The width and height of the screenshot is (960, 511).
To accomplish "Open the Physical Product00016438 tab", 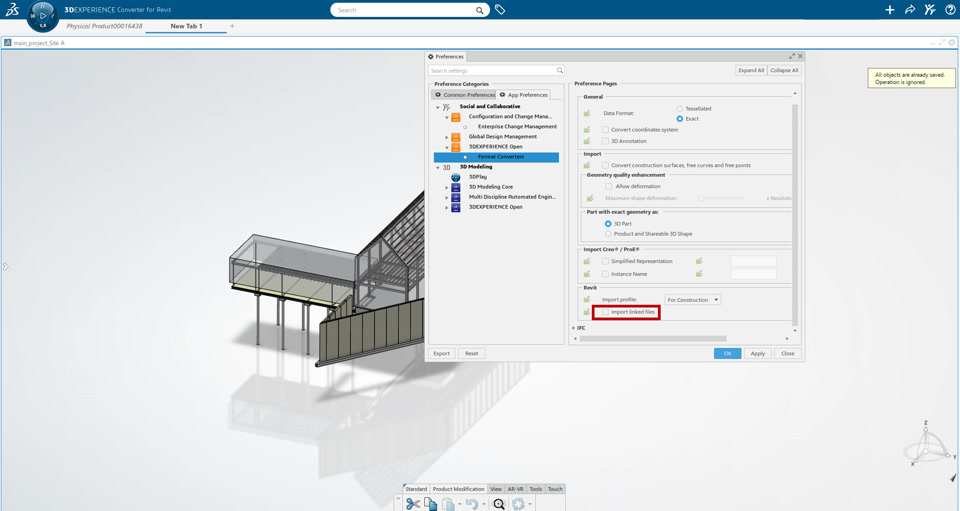I will point(104,26).
